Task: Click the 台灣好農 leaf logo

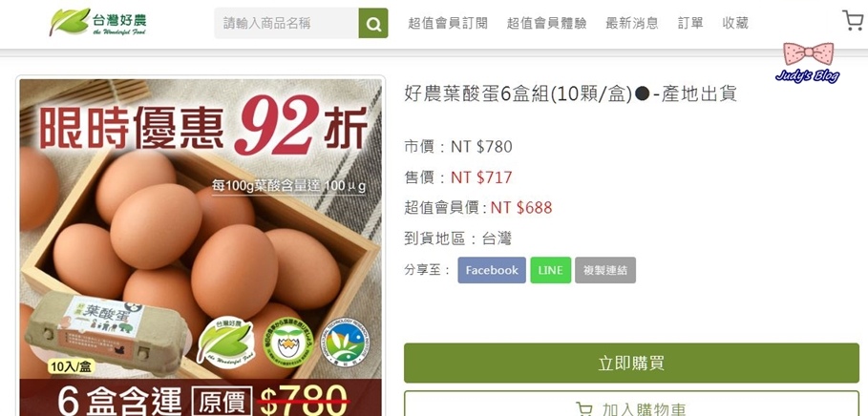Action: click(x=98, y=22)
